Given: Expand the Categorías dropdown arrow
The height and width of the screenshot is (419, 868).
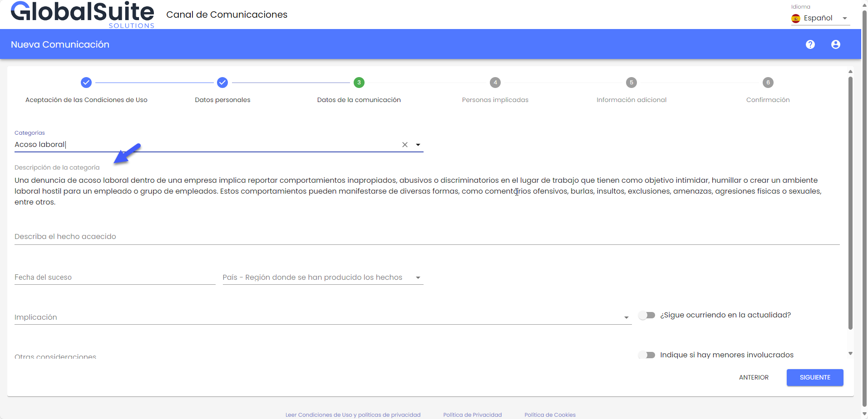Looking at the screenshot, I should [418, 145].
